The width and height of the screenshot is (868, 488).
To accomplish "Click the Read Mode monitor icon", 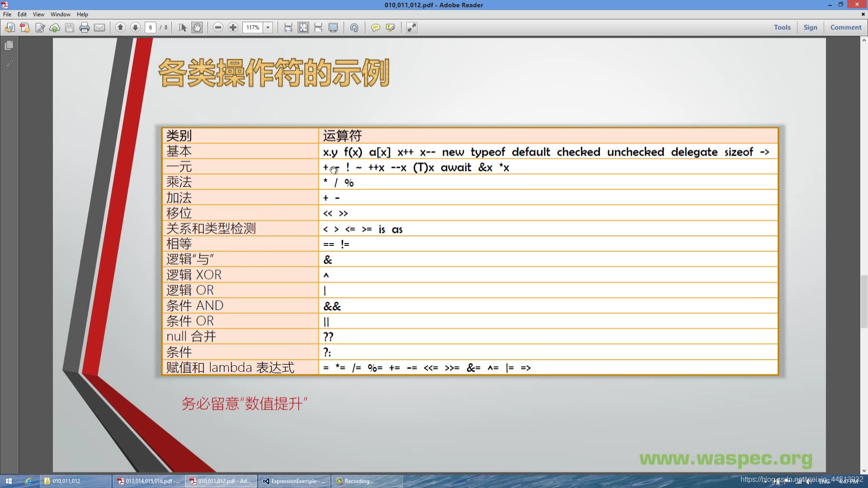I will [333, 28].
